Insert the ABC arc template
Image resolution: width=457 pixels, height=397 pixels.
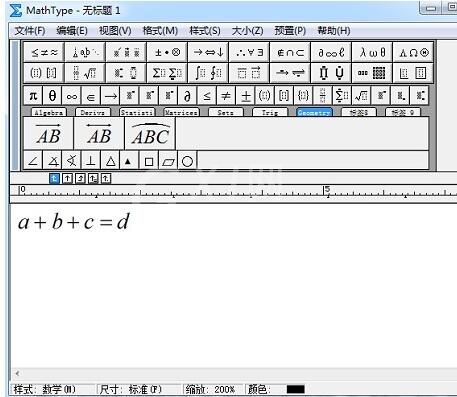(x=150, y=134)
